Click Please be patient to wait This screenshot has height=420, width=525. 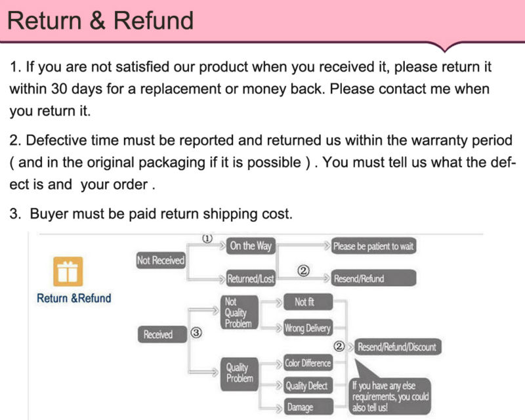point(373,247)
